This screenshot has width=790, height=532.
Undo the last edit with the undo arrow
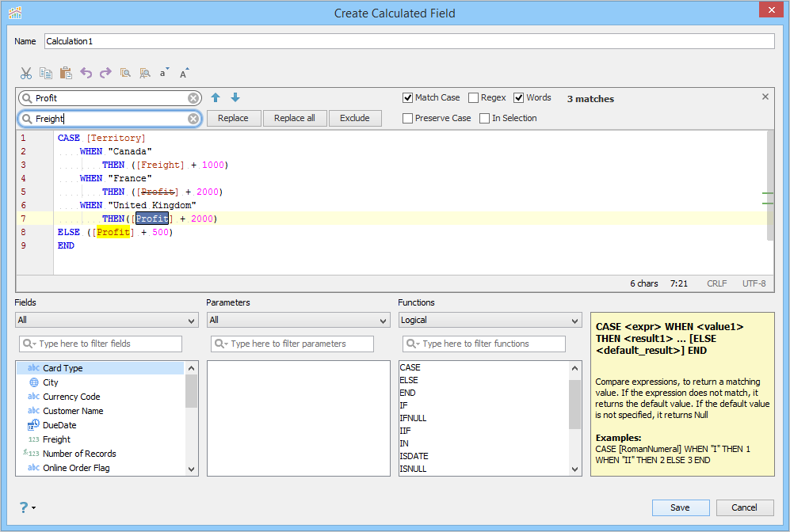(x=86, y=74)
